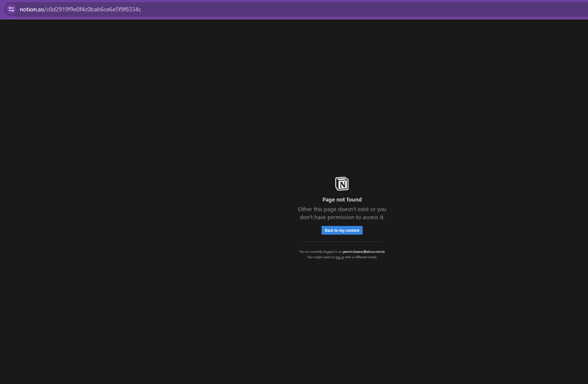Click the site information icon in address bar
The image size is (588, 384).
point(11,9)
